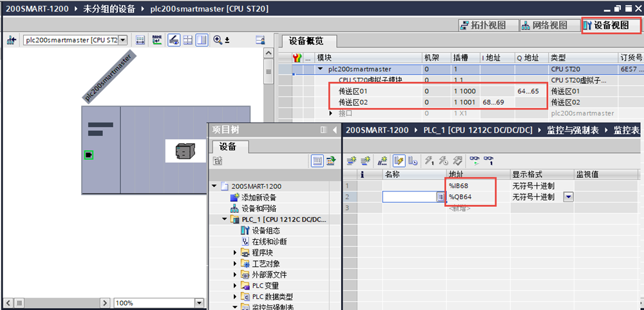Open the zoom options arrow next to magnifier

pos(227,41)
